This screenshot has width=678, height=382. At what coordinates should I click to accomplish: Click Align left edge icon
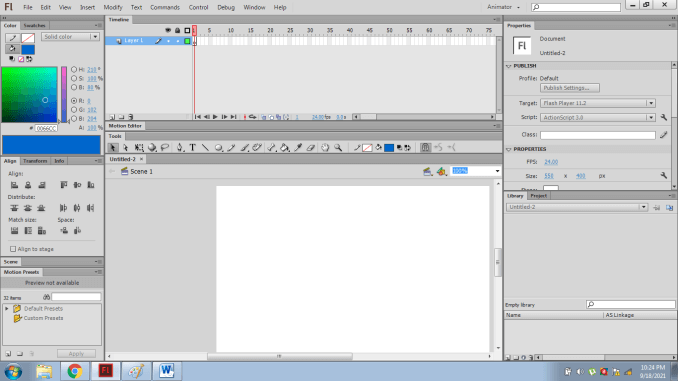tap(14, 185)
